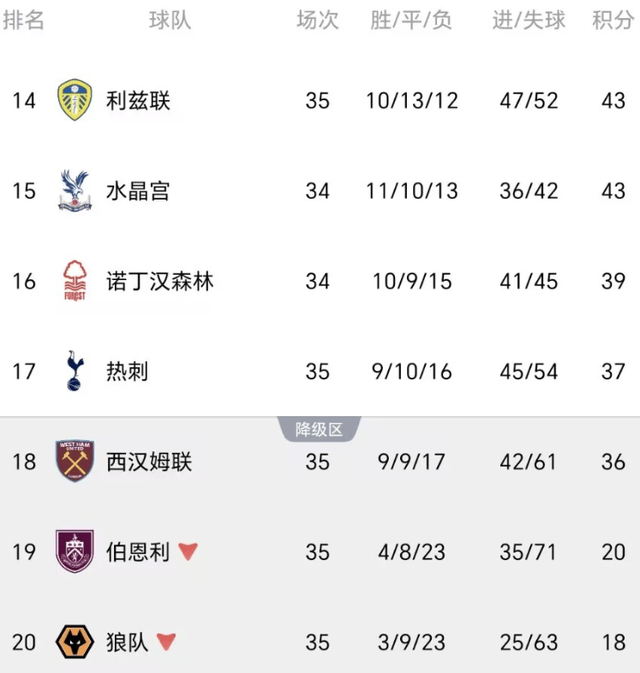Sort by the 积分 column header
This screenshot has width=640, height=673.
[x=613, y=20]
